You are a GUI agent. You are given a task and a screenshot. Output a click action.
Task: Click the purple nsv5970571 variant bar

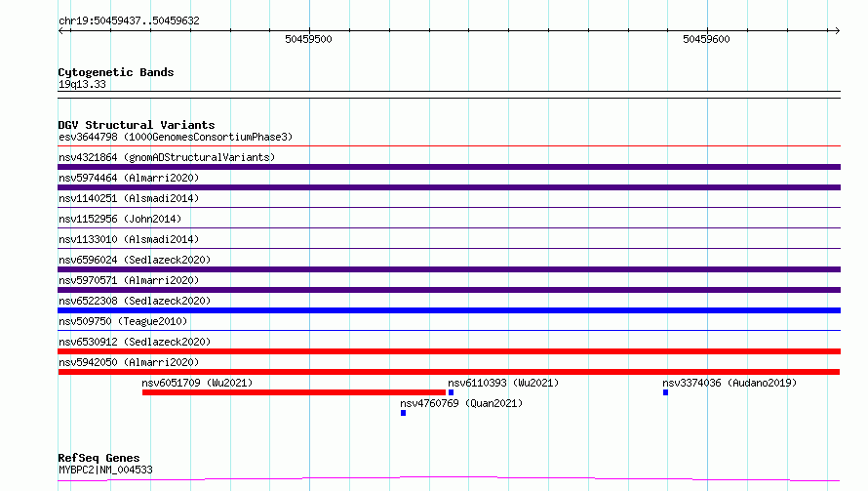449,290
